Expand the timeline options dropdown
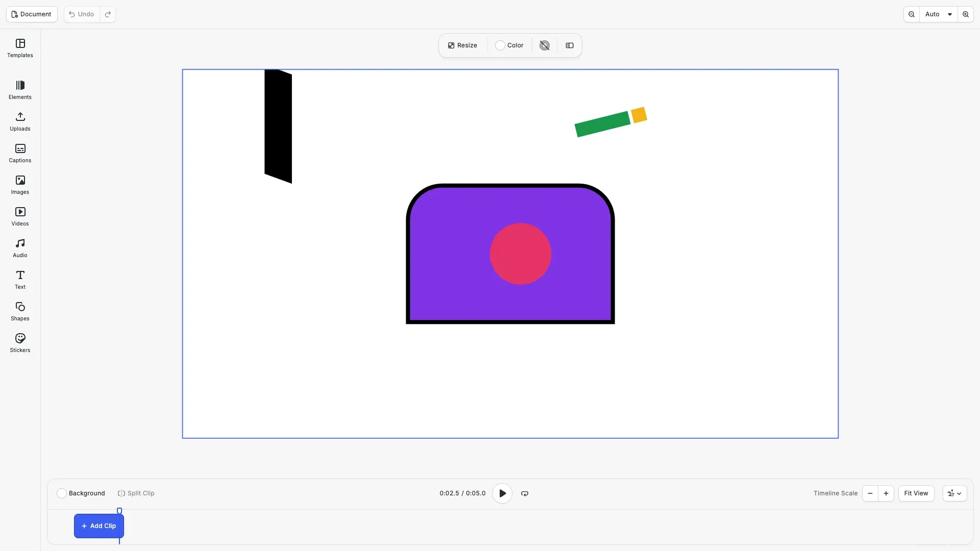 click(x=954, y=493)
